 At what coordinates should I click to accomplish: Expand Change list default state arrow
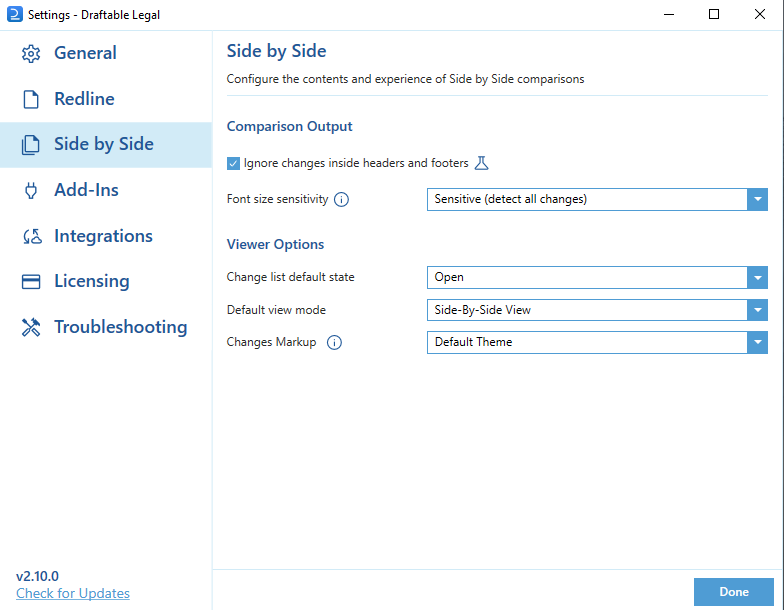(x=758, y=278)
